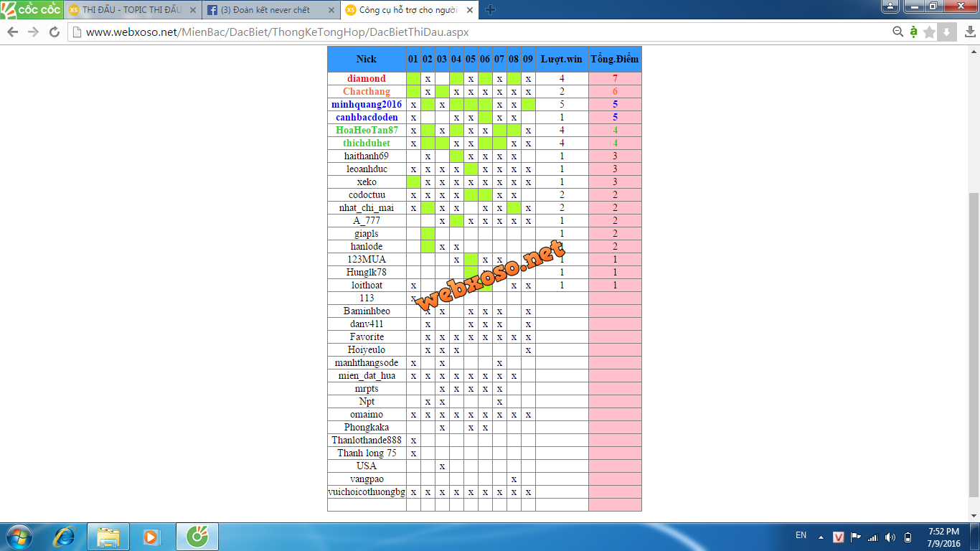Screen dimensions: 980x551
Task: Click the clock showing 7:52 PM
Action: (x=943, y=537)
